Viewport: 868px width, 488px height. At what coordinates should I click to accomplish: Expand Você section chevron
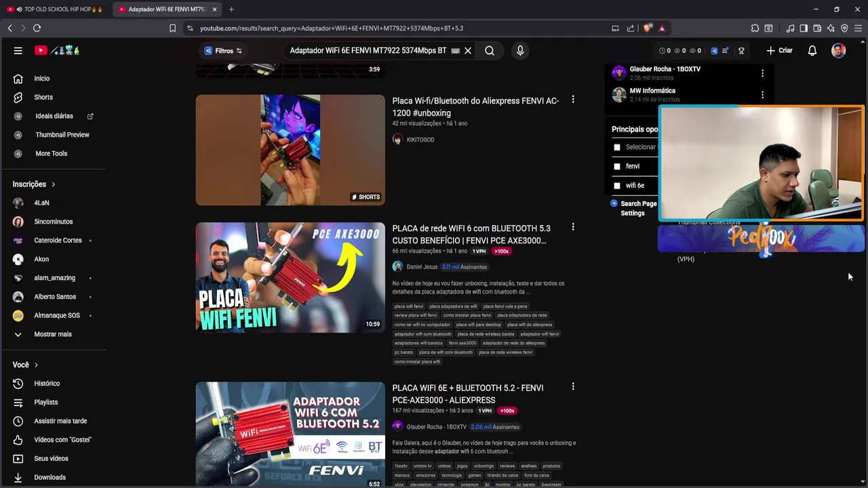[x=36, y=365]
